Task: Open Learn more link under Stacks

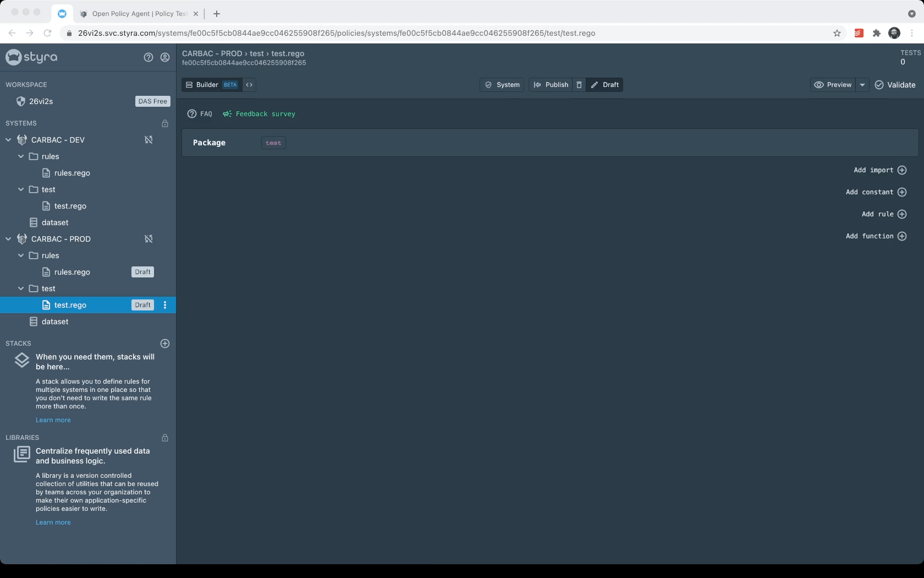Action: click(x=53, y=420)
